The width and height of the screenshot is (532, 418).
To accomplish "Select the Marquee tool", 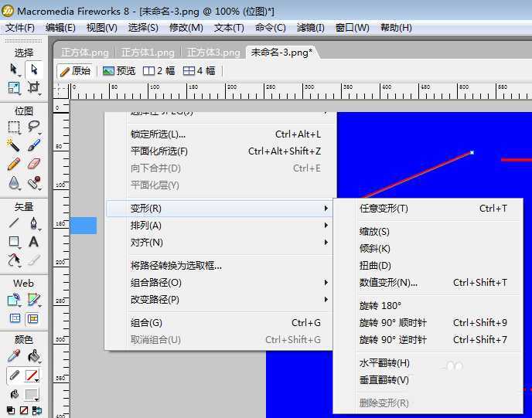I will (14, 127).
